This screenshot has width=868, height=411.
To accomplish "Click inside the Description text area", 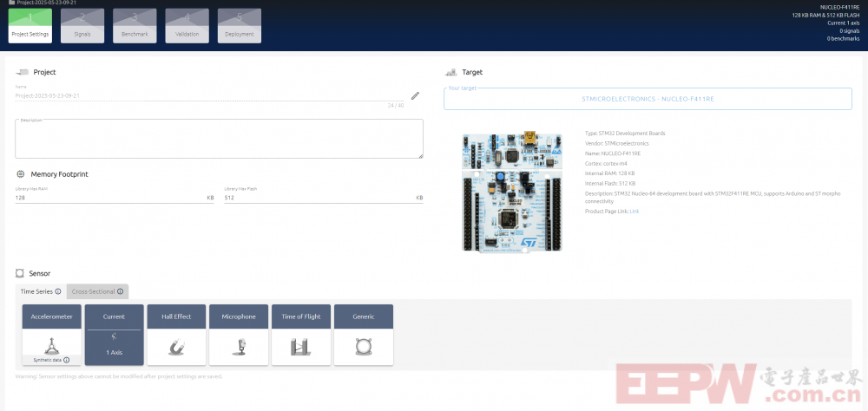I will click(x=220, y=139).
